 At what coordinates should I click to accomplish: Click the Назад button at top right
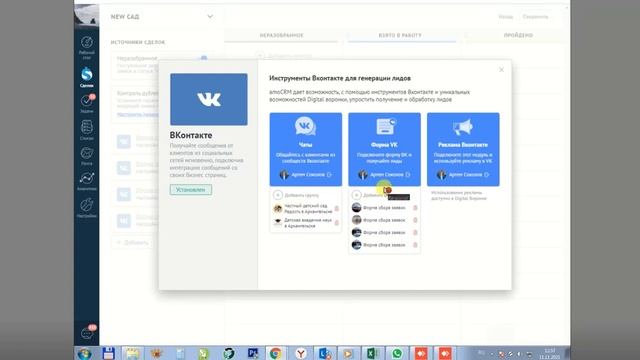505,17
